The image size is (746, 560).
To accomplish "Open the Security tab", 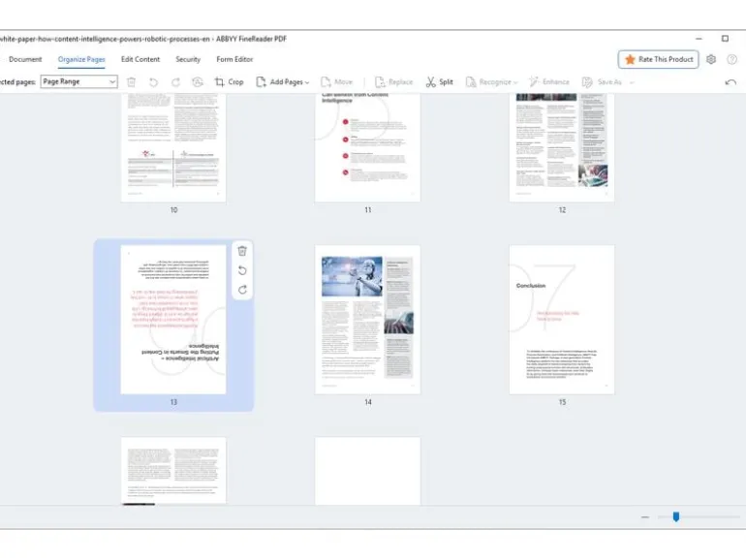I will (x=188, y=59).
